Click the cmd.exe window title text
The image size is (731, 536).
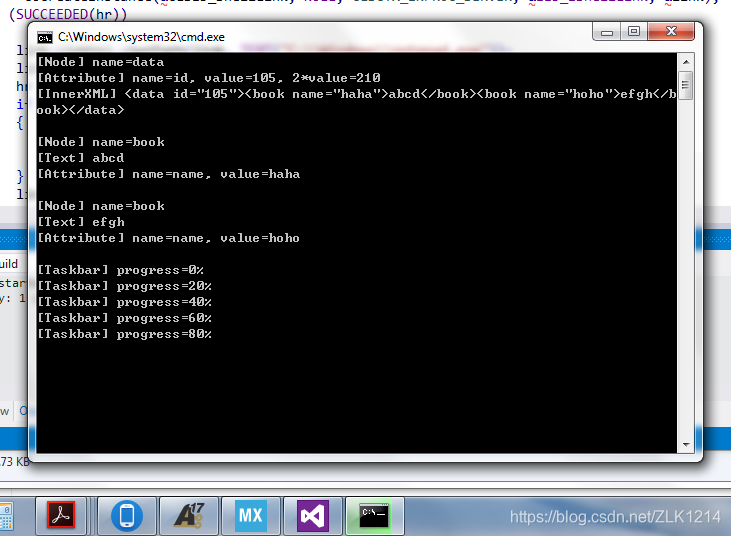coord(141,37)
